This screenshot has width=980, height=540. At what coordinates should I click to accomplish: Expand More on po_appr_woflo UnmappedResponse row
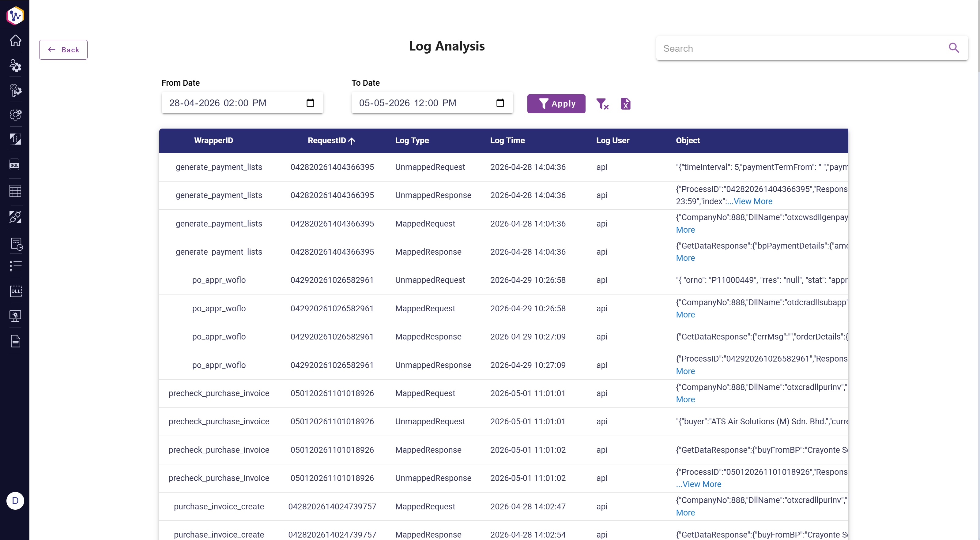tap(685, 371)
